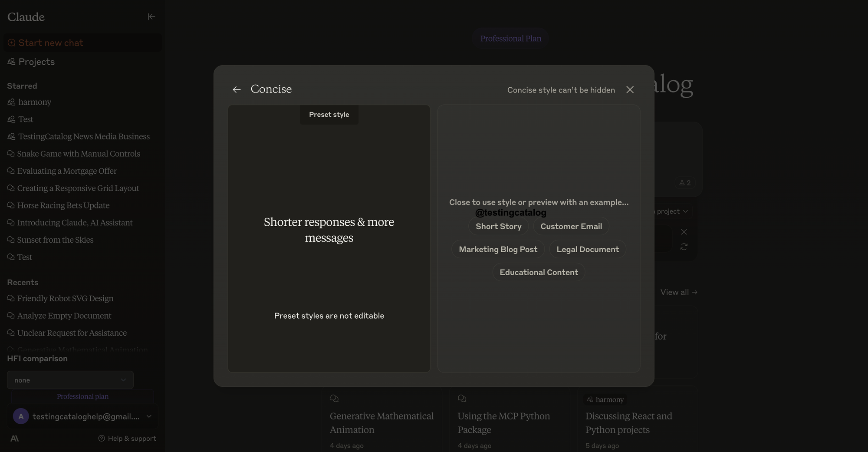
Task: Open Unclear Request for Assistance chat
Action: pos(67,333)
